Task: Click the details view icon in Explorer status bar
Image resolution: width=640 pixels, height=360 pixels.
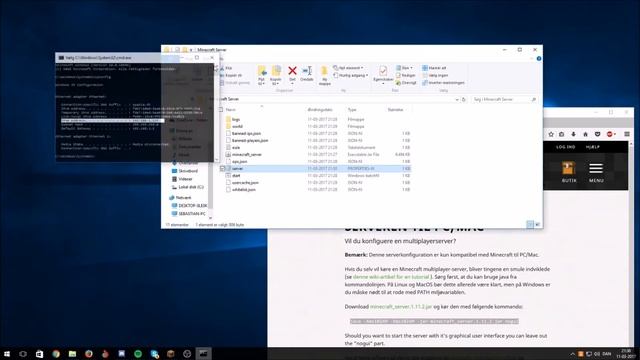Action: click(530, 224)
